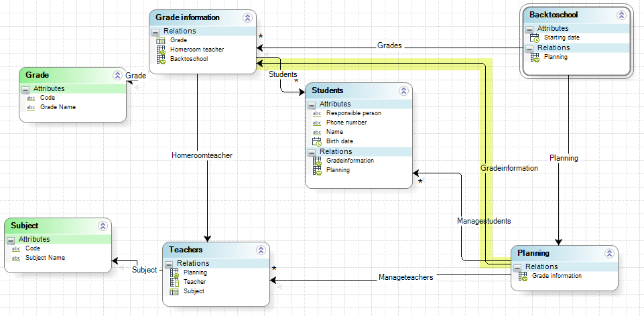
Task: Select the Teachers entity title
Action: 186,250
